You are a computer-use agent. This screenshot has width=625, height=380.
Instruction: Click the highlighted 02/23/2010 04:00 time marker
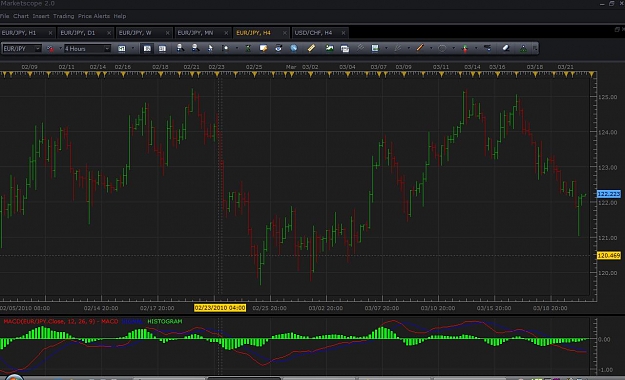pos(220,308)
